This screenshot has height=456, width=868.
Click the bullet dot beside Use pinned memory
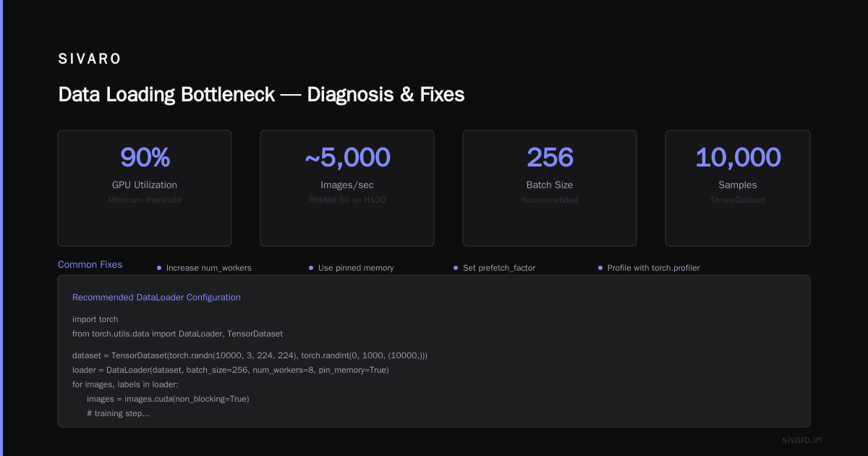[311, 268]
